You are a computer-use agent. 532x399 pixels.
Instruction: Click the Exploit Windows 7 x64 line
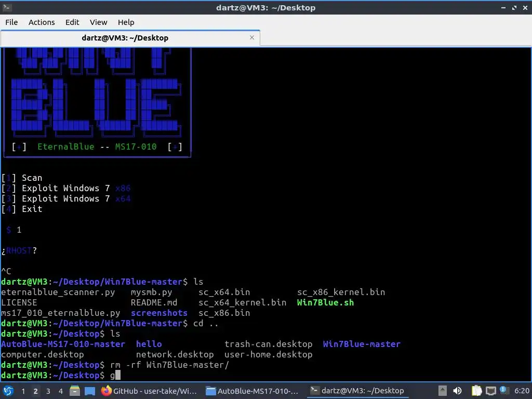click(66, 199)
